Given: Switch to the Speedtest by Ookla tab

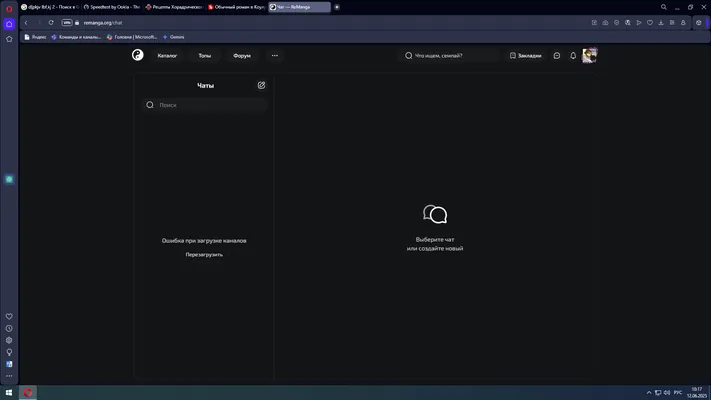Looking at the screenshot, I should [112, 7].
